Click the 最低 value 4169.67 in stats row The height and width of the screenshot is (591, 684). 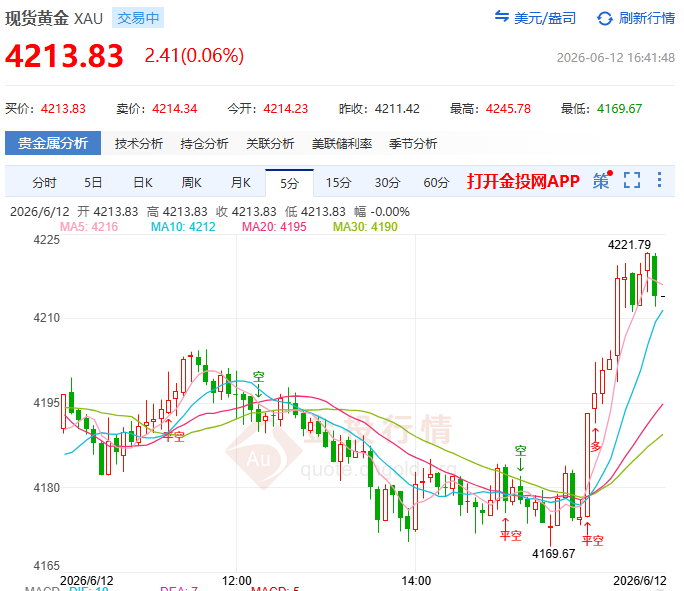click(x=619, y=109)
